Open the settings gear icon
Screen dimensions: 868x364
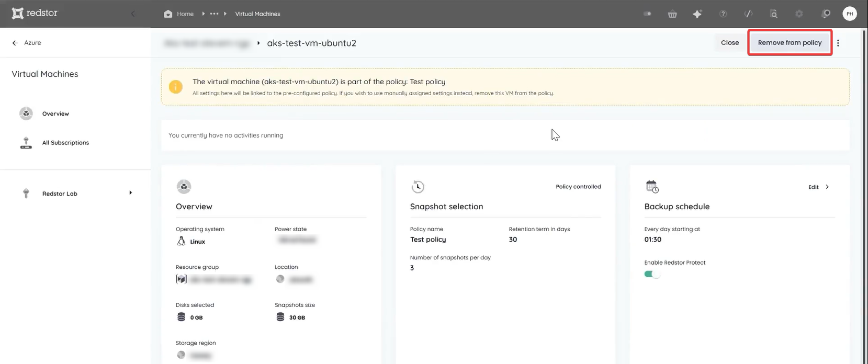click(x=799, y=14)
